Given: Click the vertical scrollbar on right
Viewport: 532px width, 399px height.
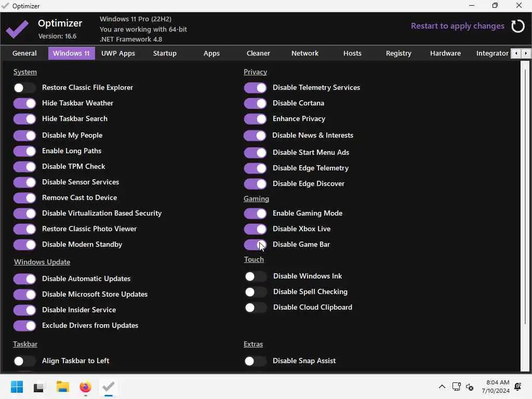Looking at the screenshot, I should coord(525,197).
